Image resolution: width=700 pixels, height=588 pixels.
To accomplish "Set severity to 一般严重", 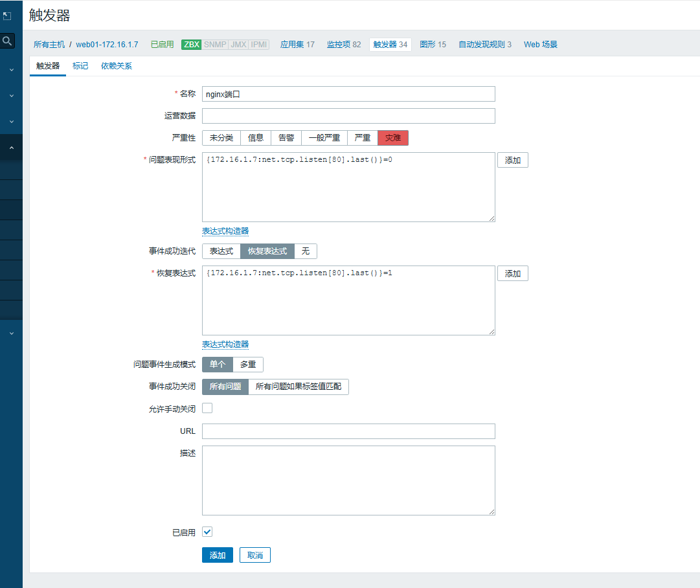I will pyautogui.click(x=324, y=137).
